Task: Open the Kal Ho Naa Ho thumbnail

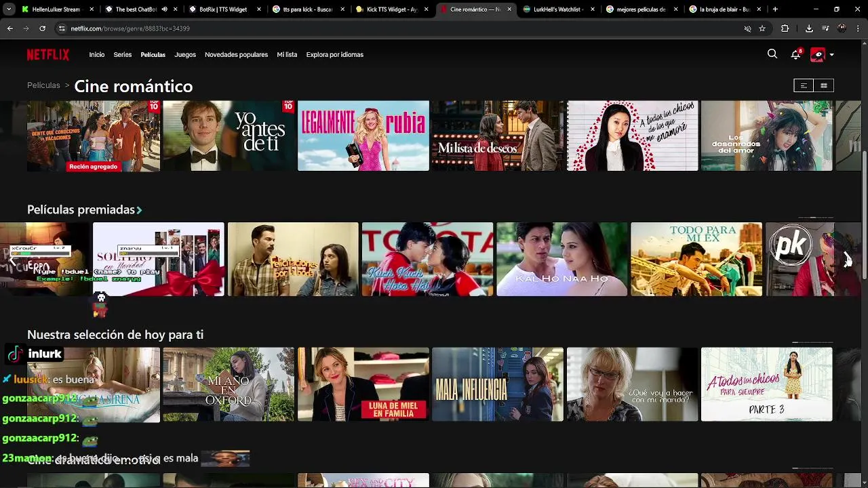Action: coord(562,259)
